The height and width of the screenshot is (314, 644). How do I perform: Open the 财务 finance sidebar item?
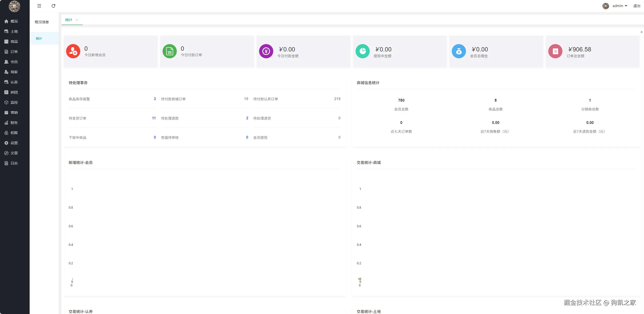(14, 123)
